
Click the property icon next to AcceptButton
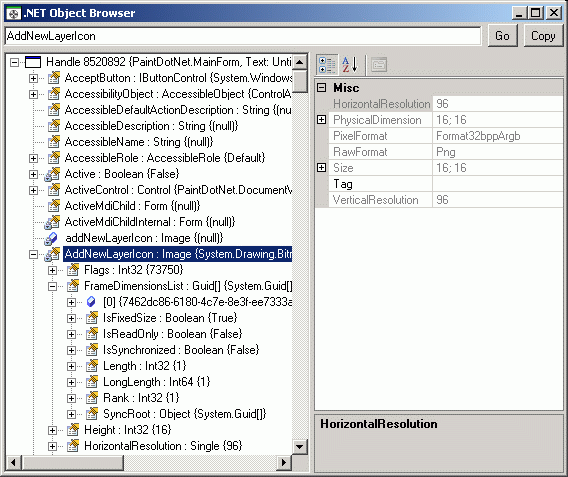tap(54, 78)
